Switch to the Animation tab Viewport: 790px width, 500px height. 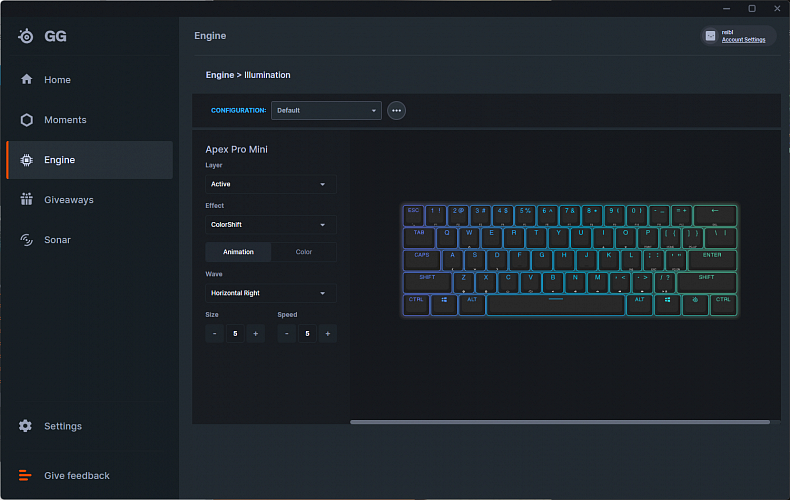coord(238,252)
